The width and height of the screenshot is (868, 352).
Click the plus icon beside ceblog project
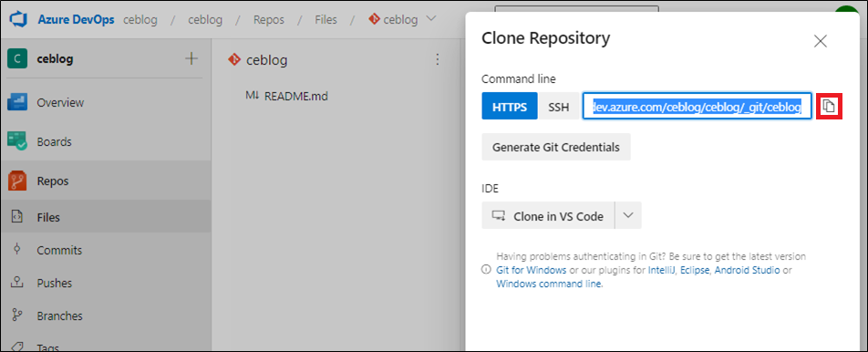coord(191,58)
